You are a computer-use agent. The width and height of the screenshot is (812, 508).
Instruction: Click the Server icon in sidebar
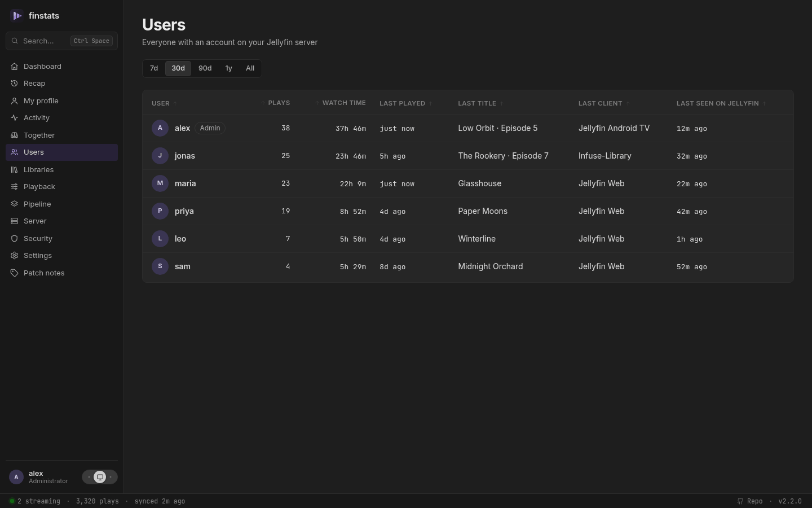pos(14,221)
